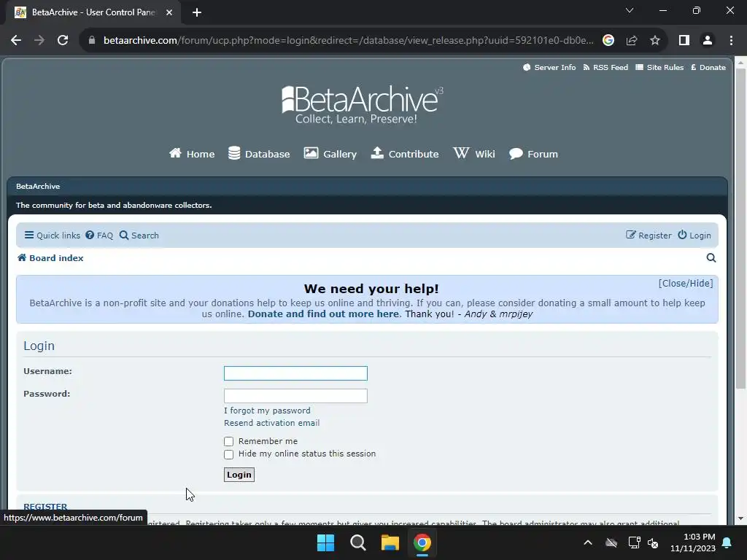Expand the Quick links menu

[x=53, y=236]
